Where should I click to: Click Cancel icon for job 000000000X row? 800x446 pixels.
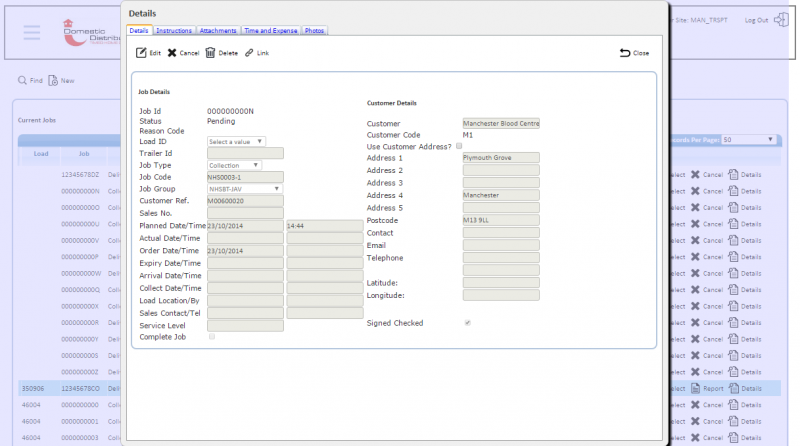tap(695, 306)
